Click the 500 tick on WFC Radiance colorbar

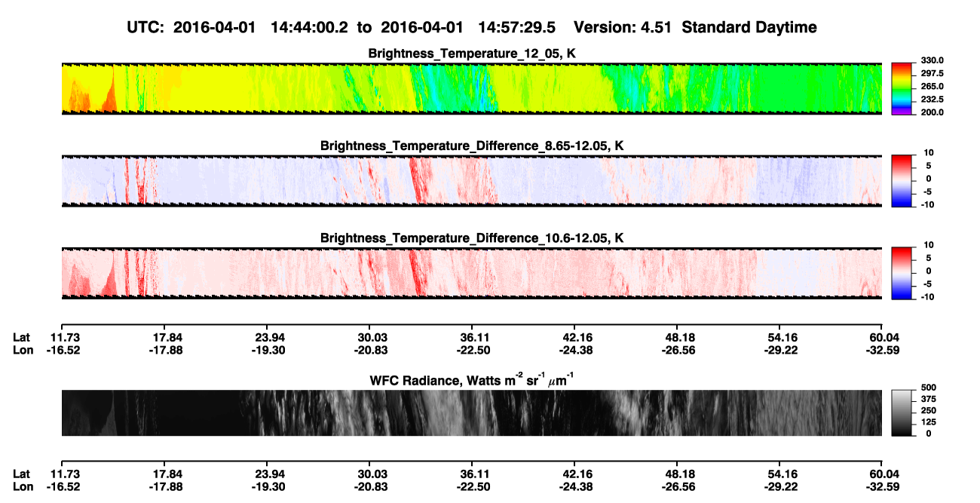[x=929, y=388]
